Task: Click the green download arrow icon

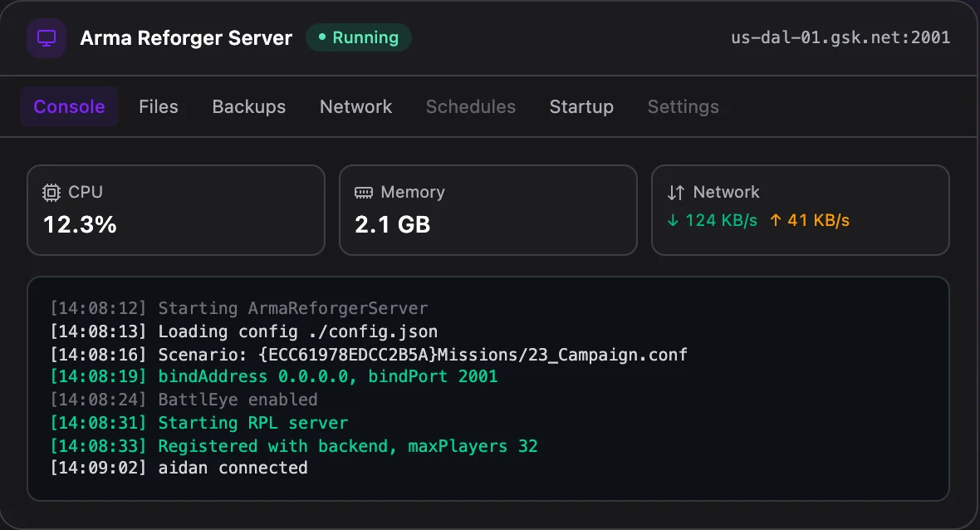Action: pos(673,220)
